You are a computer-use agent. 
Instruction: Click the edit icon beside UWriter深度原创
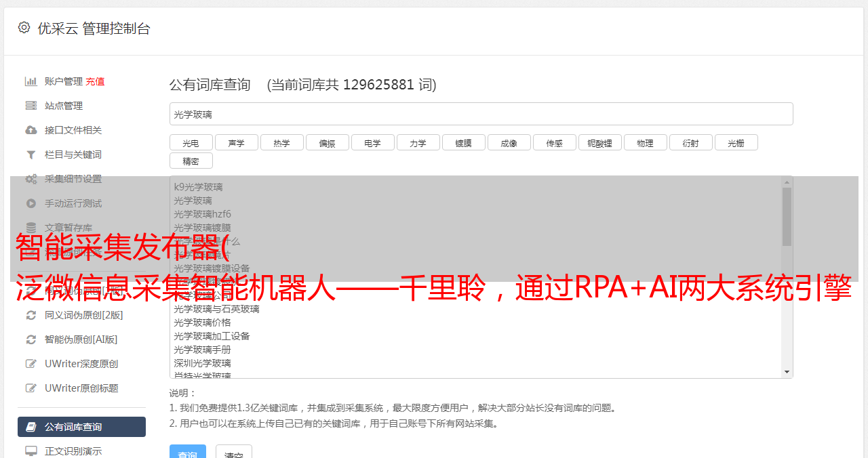tap(31, 364)
